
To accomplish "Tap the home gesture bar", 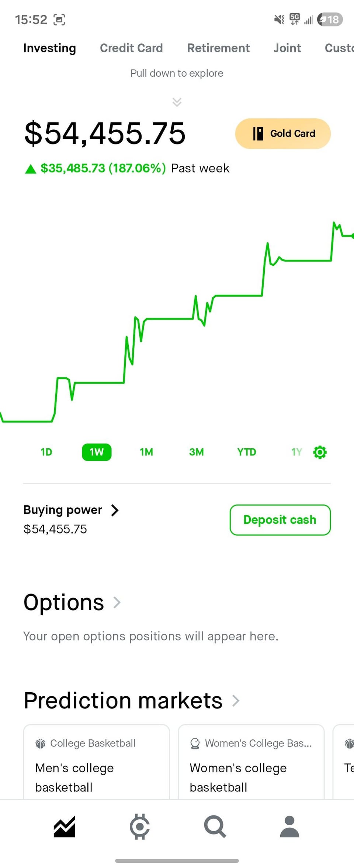I will click(x=177, y=861).
